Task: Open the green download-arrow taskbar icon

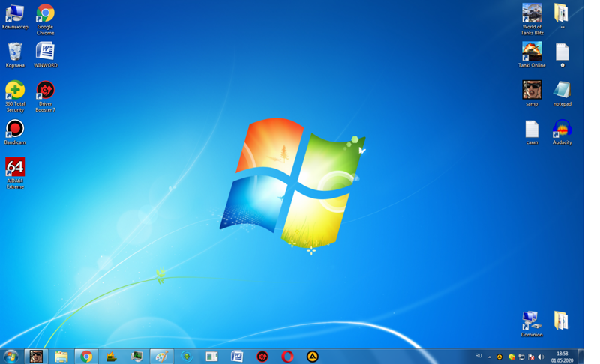Action: [x=187, y=357]
